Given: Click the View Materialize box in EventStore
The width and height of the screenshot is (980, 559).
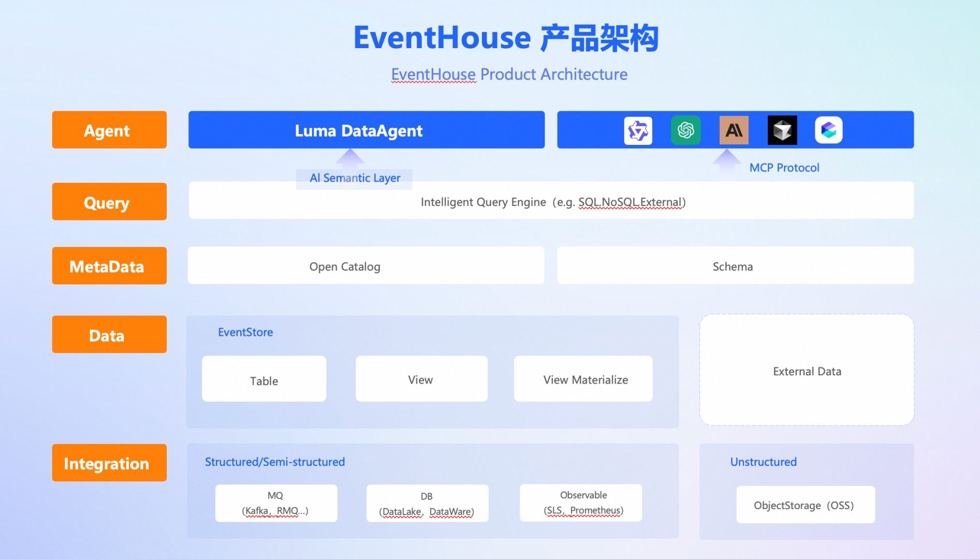Looking at the screenshot, I should 583,379.
